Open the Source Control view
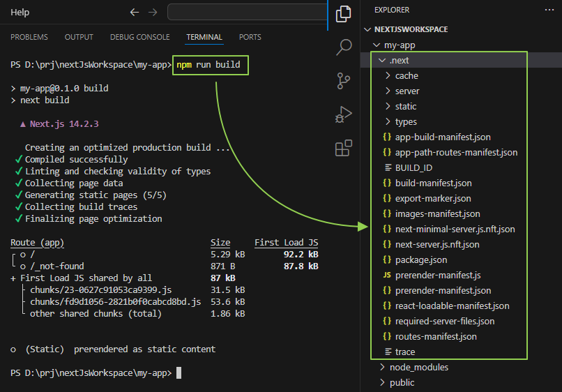 click(343, 81)
